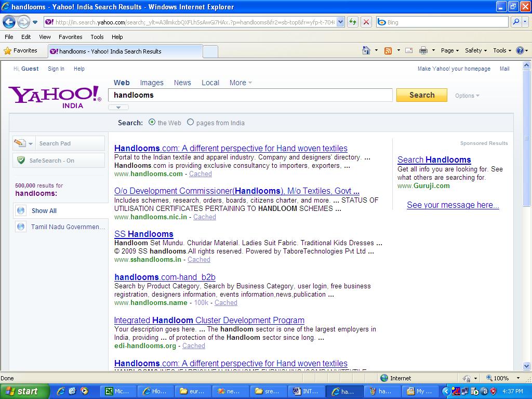The width and height of the screenshot is (532, 399).
Task: Click the blue Help question-mark icon
Action: 520,50
